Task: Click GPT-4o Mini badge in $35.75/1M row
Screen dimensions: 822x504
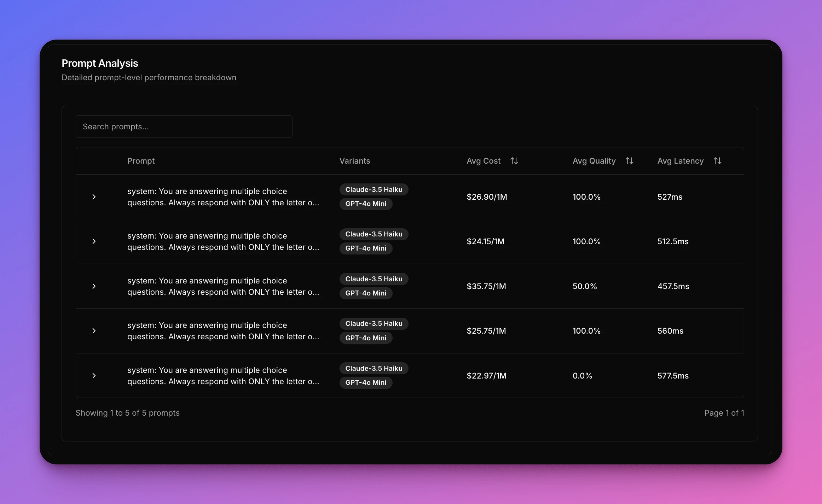Action: (366, 293)
